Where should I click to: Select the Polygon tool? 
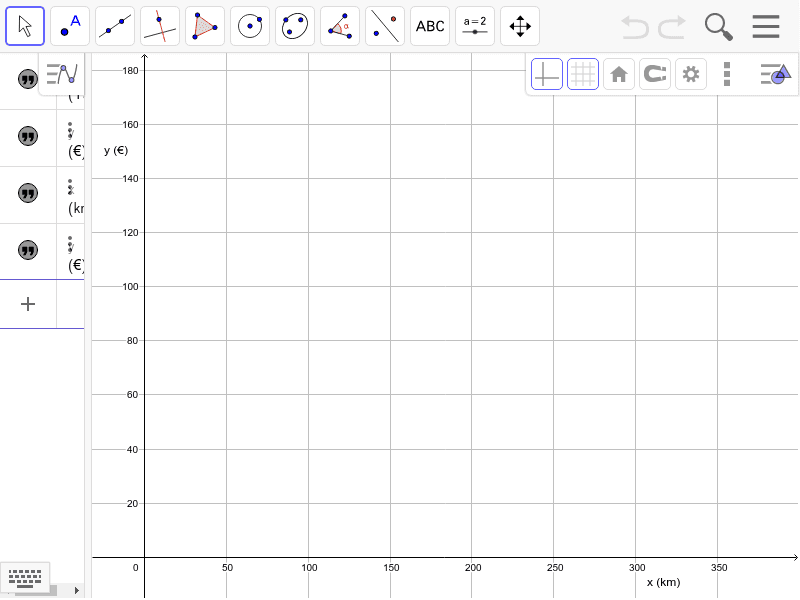click(x=205, y=26)
